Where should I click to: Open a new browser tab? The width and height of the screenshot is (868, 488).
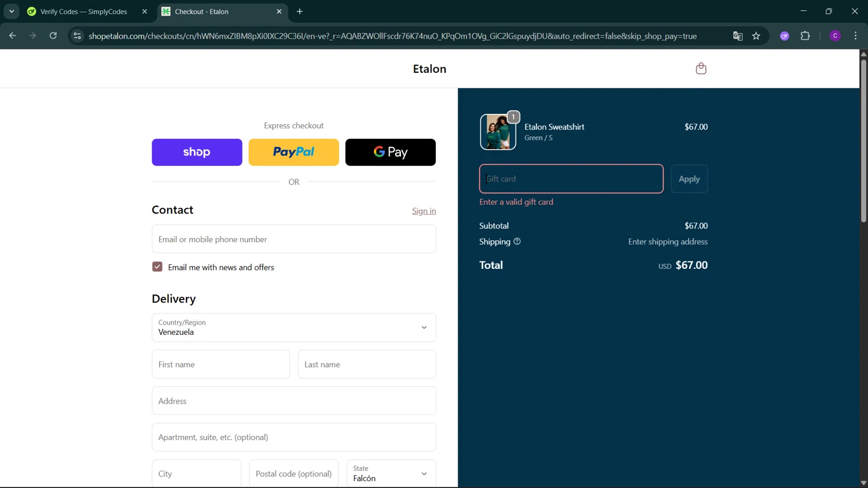(300, 12)
